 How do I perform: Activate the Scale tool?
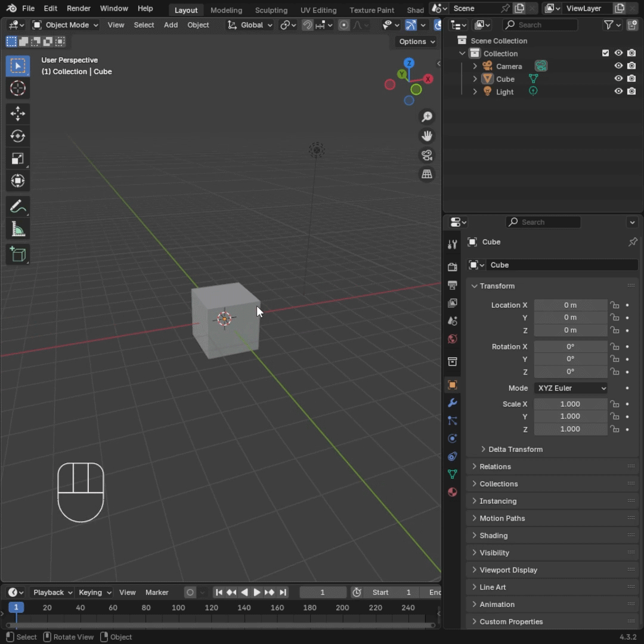pos(18,159)
